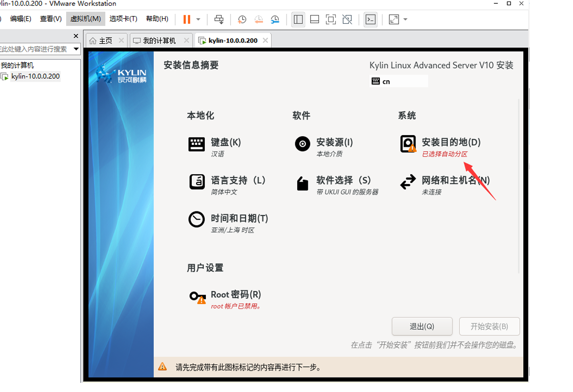Open the library search dropdown arrow
573x392 pixels.
coord(76,49)
